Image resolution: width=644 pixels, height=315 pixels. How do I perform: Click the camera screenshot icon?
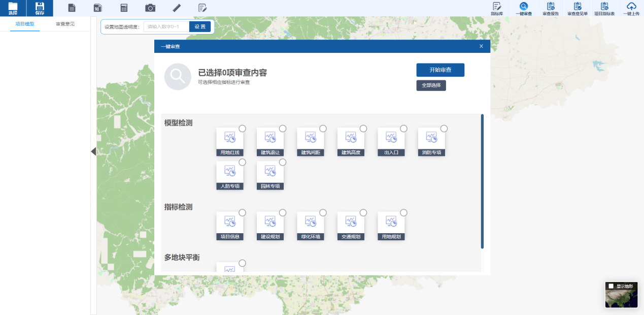pos(150,8)
